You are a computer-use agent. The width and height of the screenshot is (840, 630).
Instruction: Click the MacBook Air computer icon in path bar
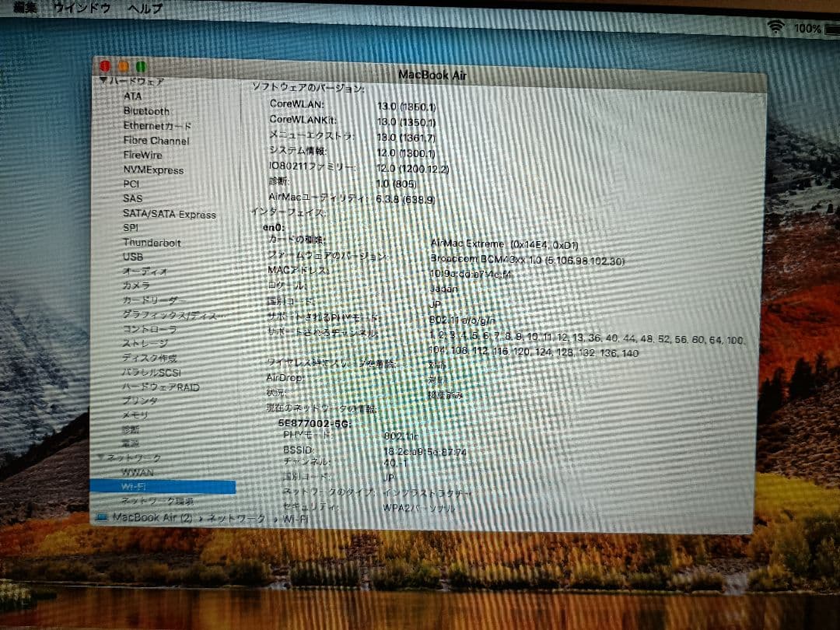(102, 517)
